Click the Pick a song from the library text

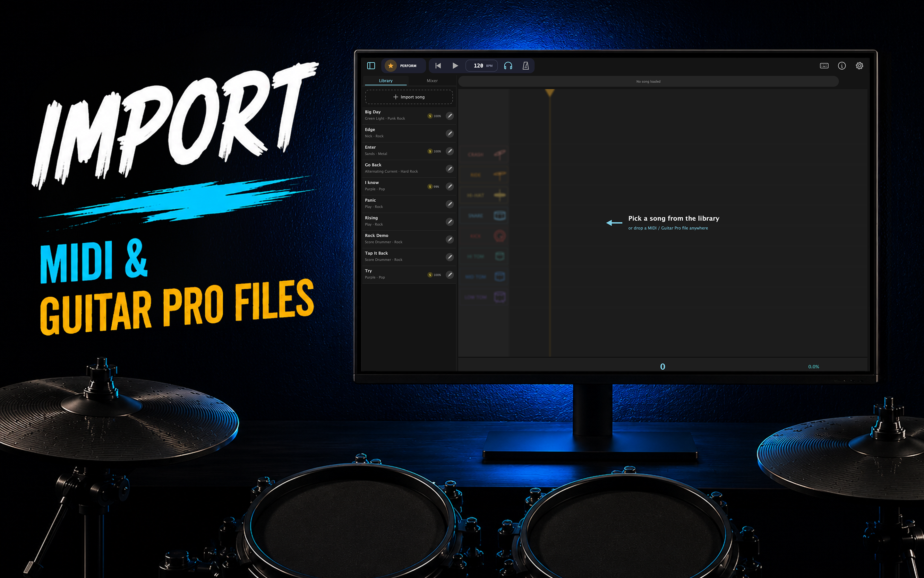click(673, 218)
